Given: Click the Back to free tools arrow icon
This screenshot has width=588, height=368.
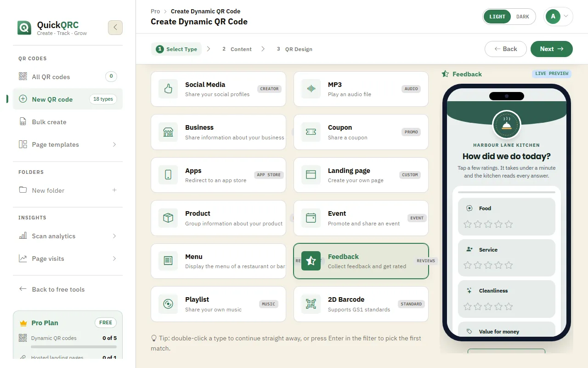Looking at the screenshot, I should [x=23, y=289].
